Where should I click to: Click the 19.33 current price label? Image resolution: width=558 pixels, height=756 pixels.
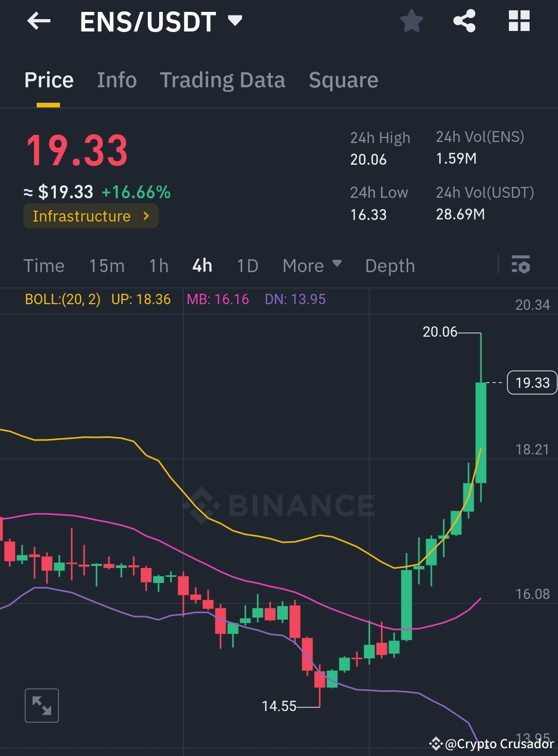[x=532, y=383]
